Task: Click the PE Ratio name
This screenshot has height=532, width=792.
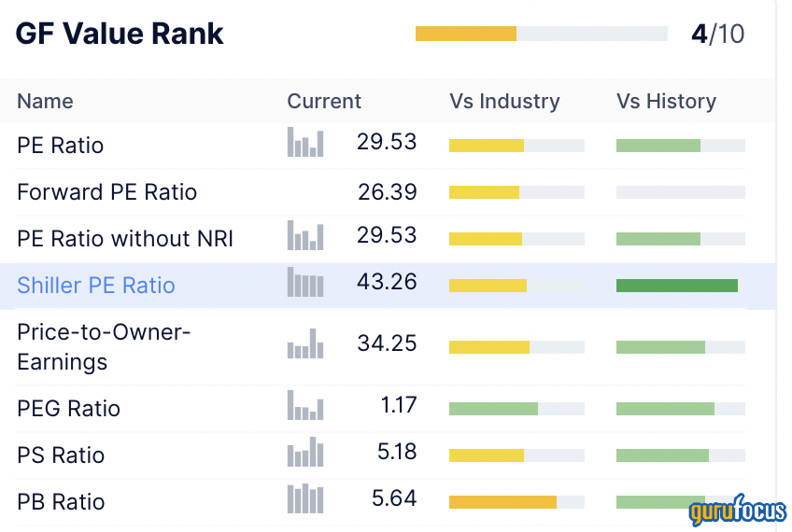Action: pyautogui.click(x=60, y=146)
